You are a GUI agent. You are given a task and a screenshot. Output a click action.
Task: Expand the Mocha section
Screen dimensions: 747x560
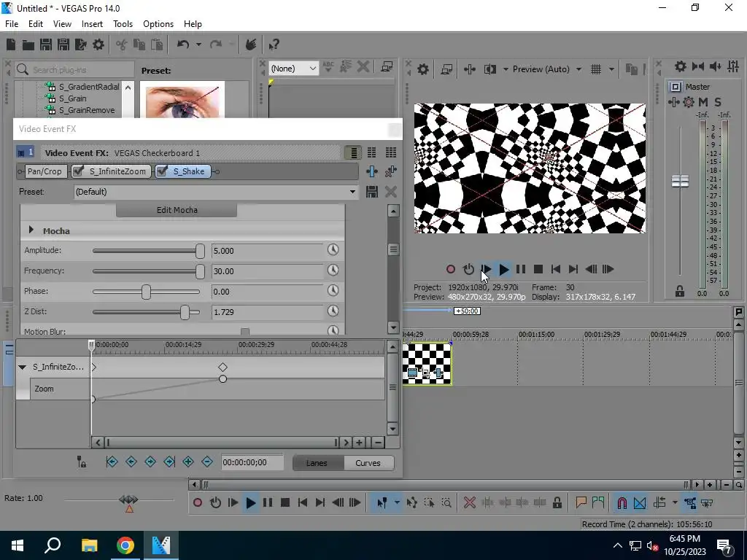point(31,230)
